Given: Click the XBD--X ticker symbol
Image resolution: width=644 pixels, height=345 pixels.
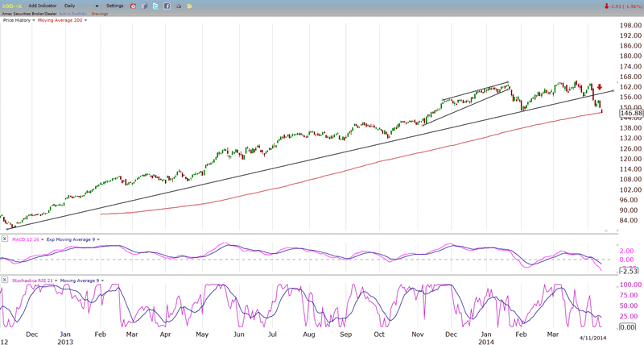Looking at the screenshot, I should (x=12, y=6).
